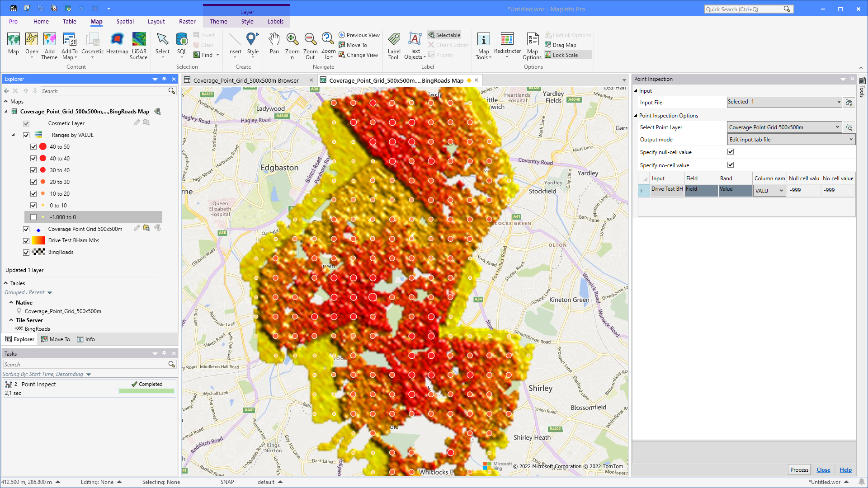Viewport: 868px width, 488px height.
Task: Open Select Point Layer dropdown
Action: coord(837,127)
